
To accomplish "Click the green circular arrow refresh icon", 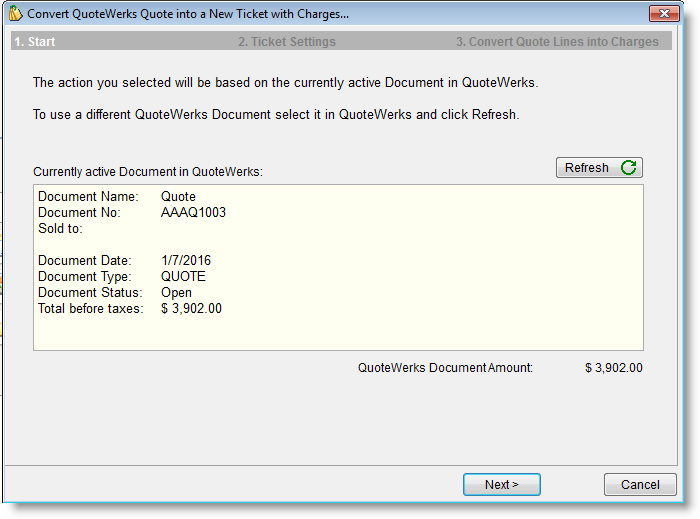I will [628, 168].
